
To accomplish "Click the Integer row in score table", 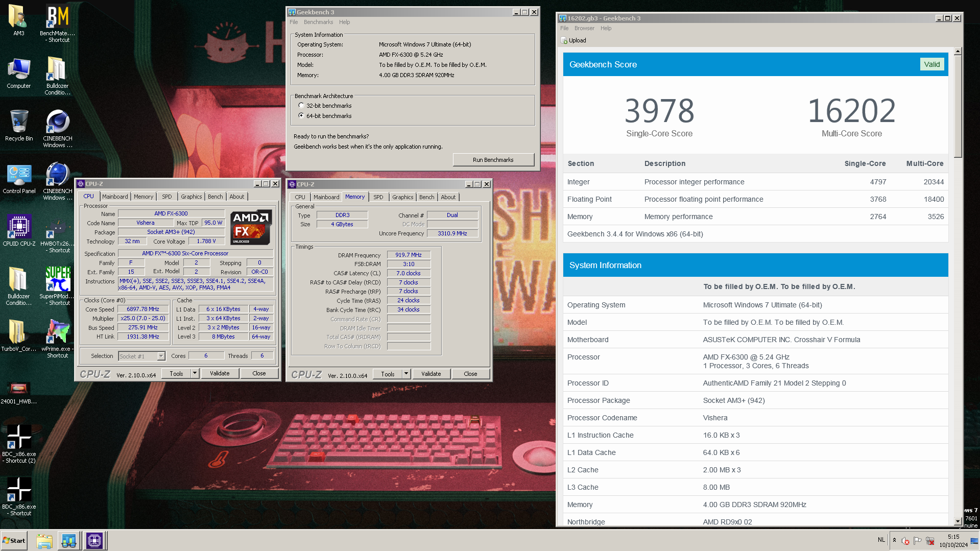I will (755, 182).
